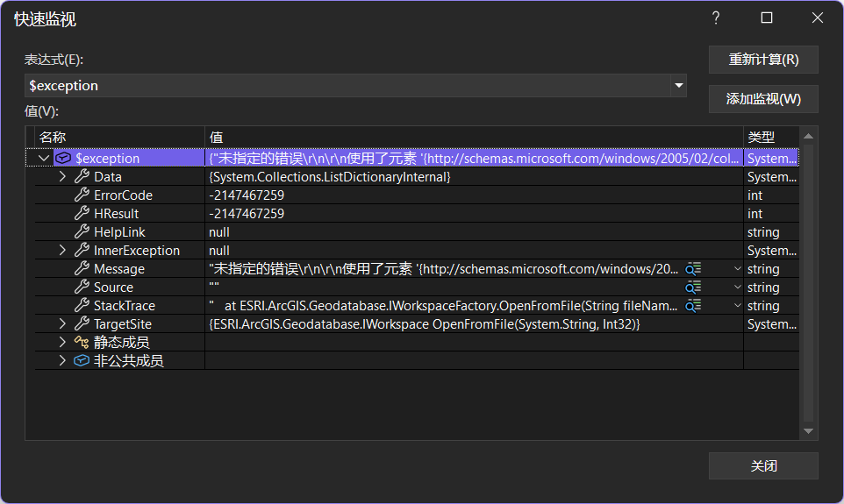844x504 pixels.
Task: Open the text visualizer for Message
Action: [x=693, y=268]
